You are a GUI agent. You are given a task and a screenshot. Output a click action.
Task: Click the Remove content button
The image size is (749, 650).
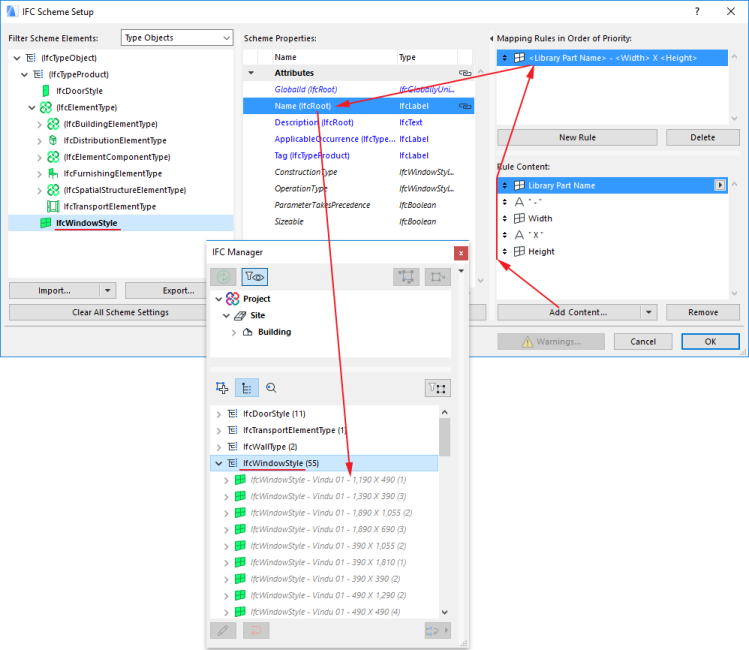(x=703, y=312)
